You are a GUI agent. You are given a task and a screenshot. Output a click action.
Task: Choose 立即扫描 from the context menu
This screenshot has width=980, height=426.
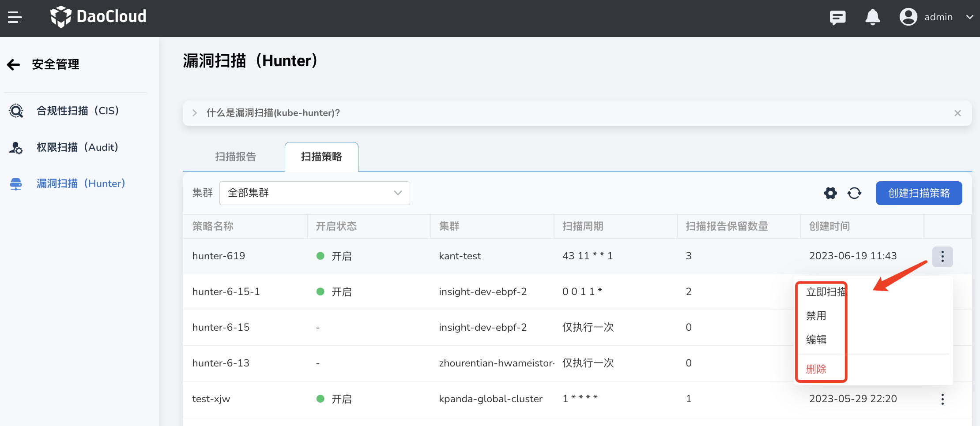826,291
